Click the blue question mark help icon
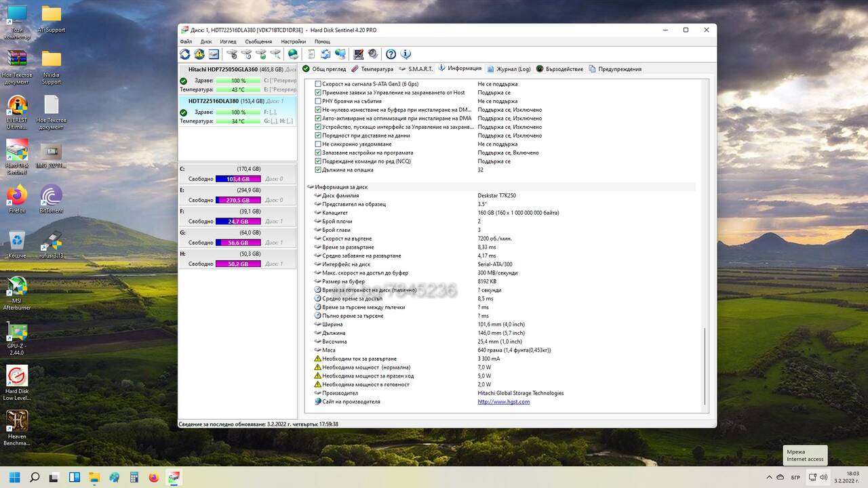This screenshot has width=868, height=488. tap(391, 54)
